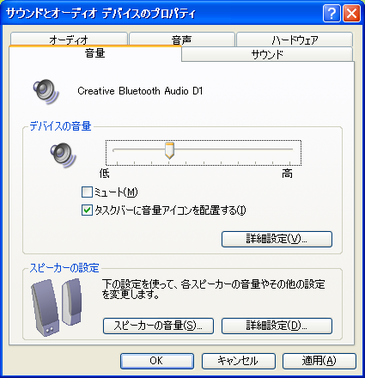Viewport: 365px width, 378px height.
Task: Close the dialog with the red X
Action: click(x=352, y=14)
